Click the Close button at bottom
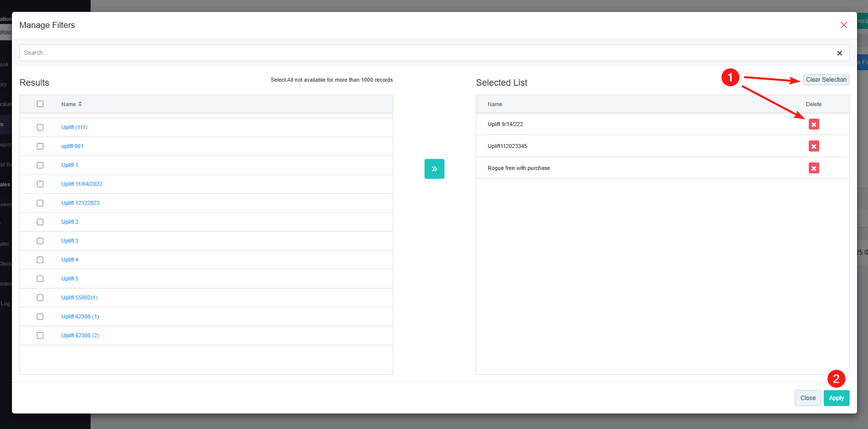Screen dimensions: 868x429 807,398
